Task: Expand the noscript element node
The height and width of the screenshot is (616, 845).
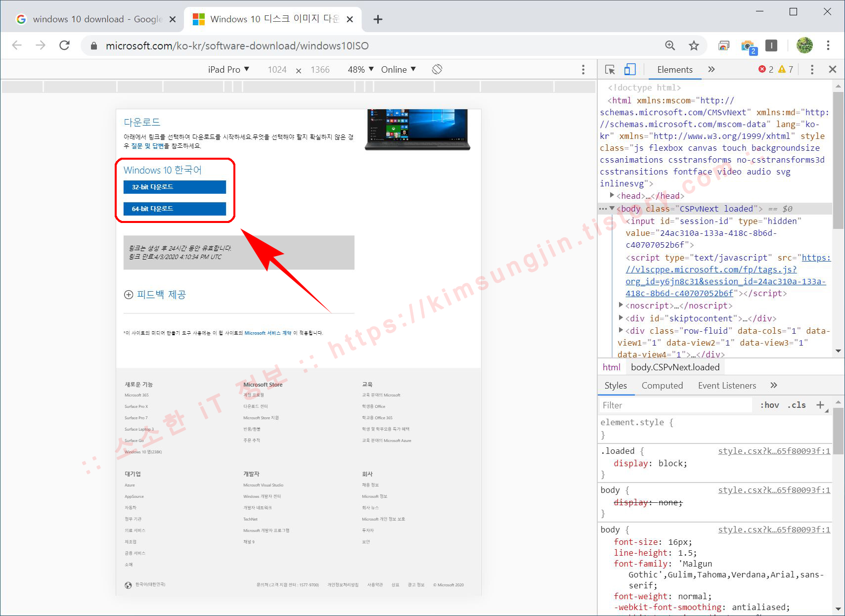Action: click(x=621, y=305)
